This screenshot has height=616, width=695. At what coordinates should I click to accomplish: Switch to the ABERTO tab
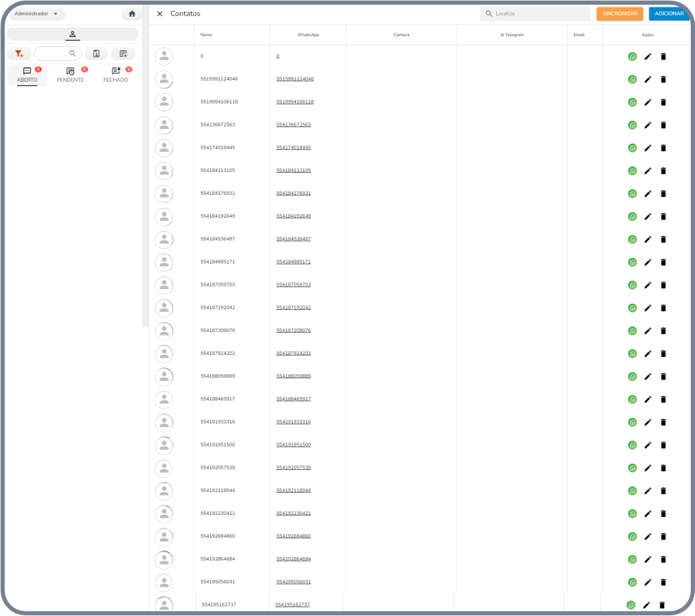(27, 74)
